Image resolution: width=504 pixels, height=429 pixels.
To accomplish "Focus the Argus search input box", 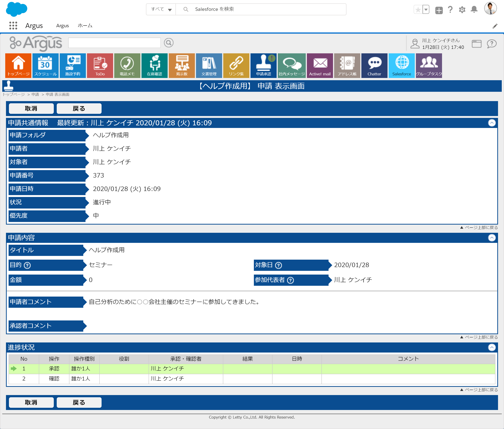I will coord(114,43).
